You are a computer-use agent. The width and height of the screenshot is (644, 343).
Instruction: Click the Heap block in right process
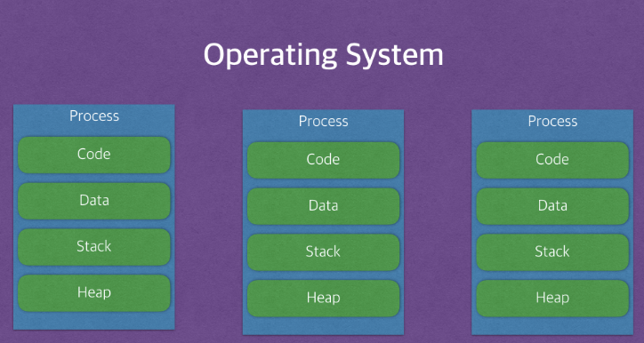tap(552, 299)
